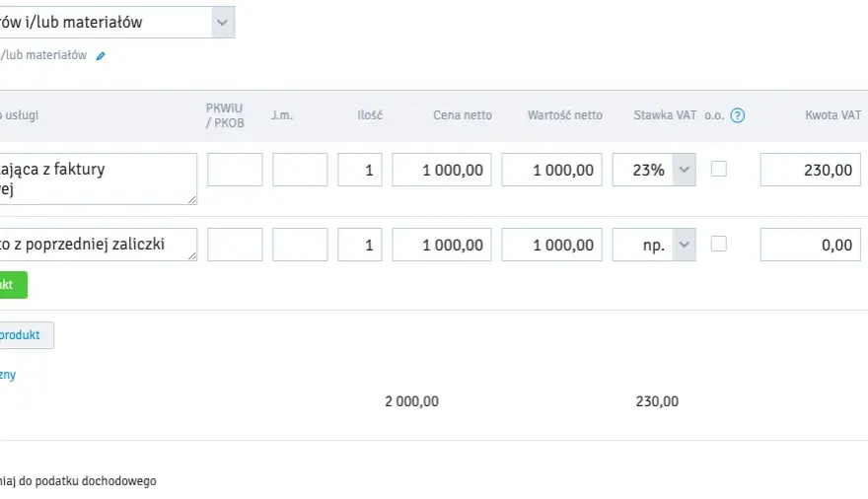Image resolution: width=868 pixels, height=499 pixels.
Task: Click the pencil edit icon next to materiałów
Action: tap(101, 56)
